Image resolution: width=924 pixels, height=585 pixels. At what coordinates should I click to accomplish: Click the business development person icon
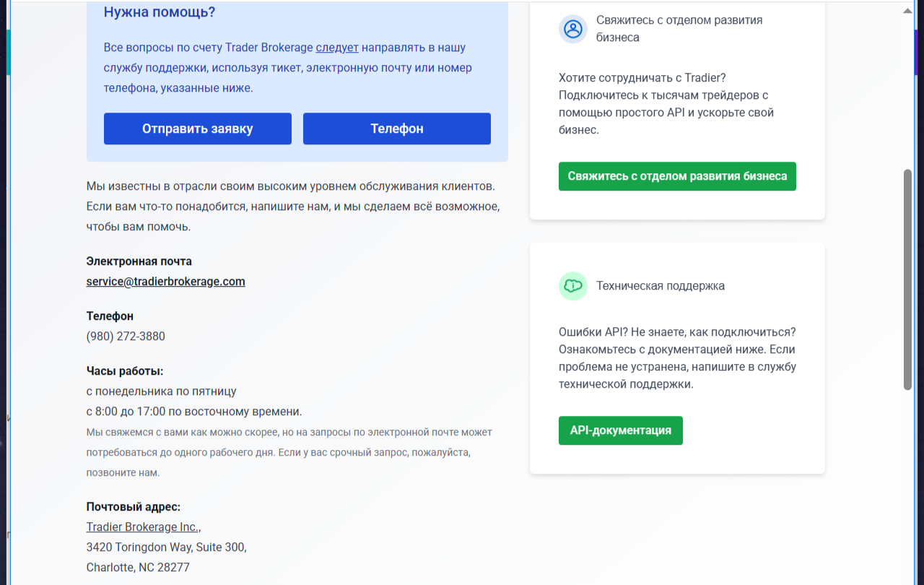tap(573, 29)
